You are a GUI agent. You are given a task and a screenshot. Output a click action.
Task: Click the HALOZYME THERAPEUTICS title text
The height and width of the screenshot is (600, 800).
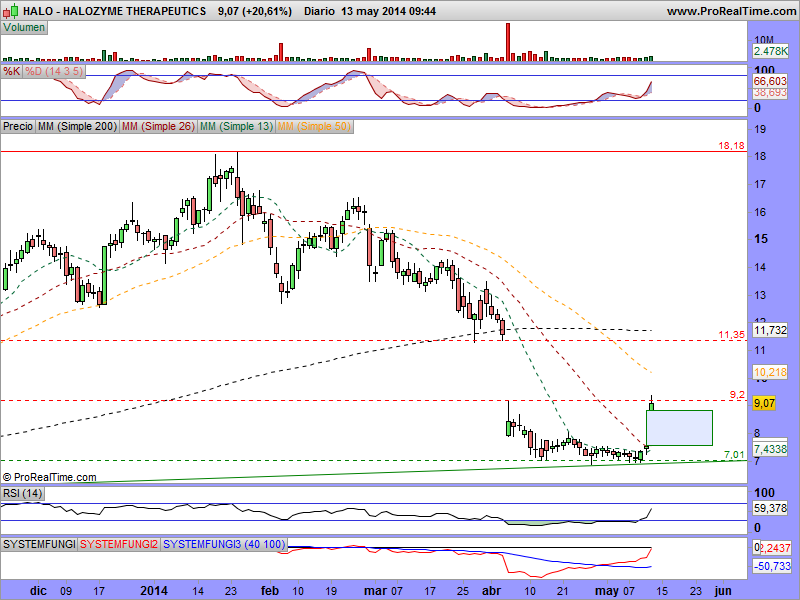point(135,11)
